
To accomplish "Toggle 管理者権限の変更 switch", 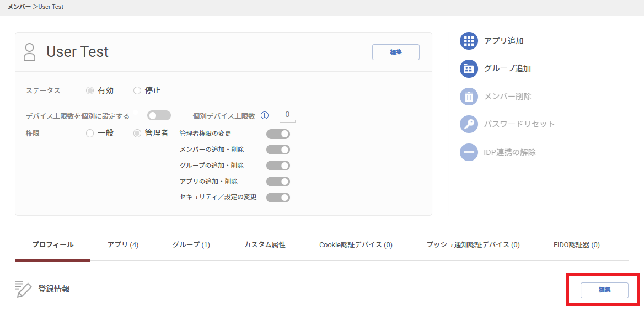I will [278, 134].
